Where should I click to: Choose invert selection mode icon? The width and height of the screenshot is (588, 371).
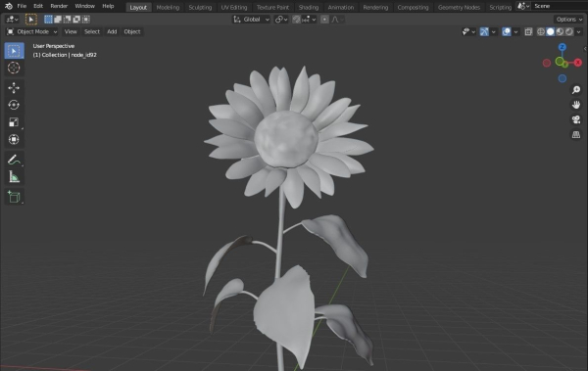pyautogui.click(x=76, y=20)
